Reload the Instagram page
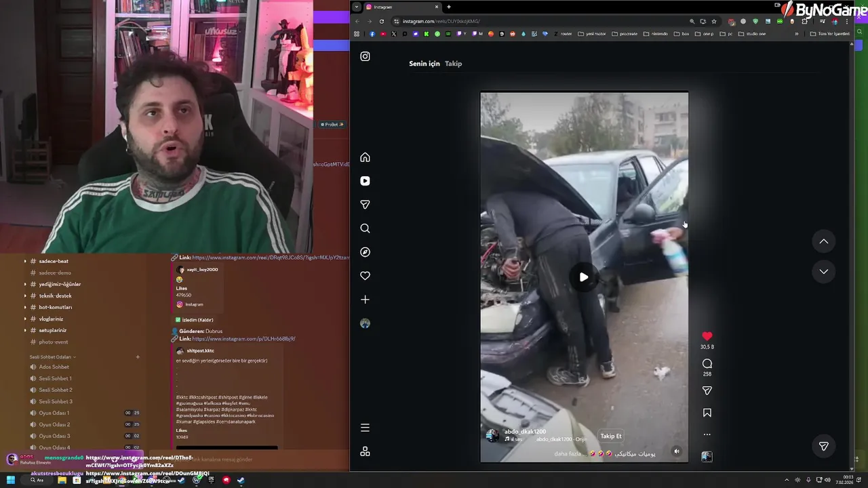 pos(382,21)
